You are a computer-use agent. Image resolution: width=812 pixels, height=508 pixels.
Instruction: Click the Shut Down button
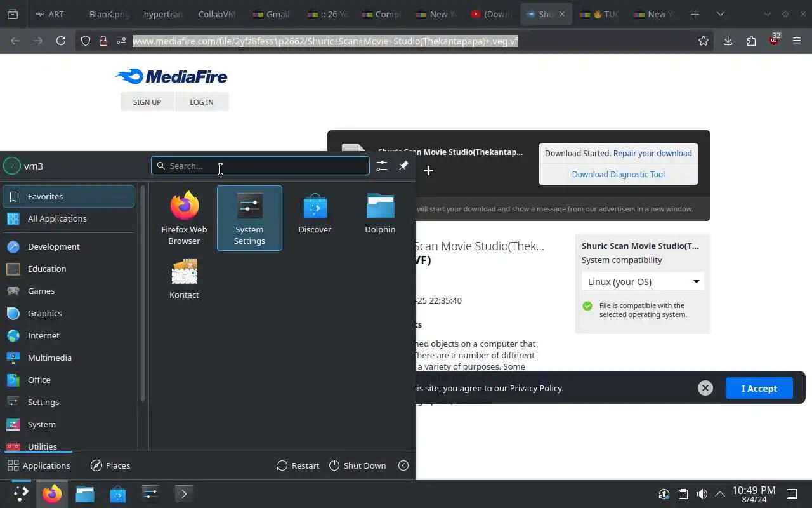[x=358, y=465]
